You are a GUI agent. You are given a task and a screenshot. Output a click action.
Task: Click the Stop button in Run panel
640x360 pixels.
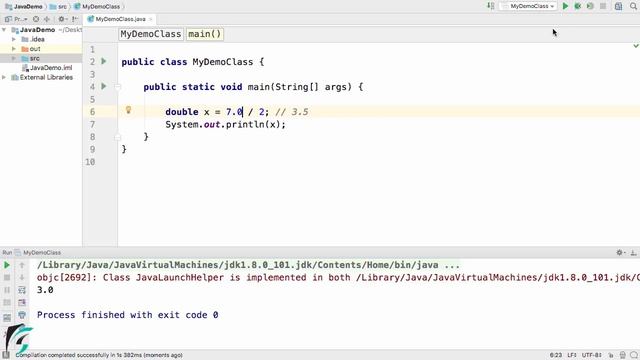7,278
